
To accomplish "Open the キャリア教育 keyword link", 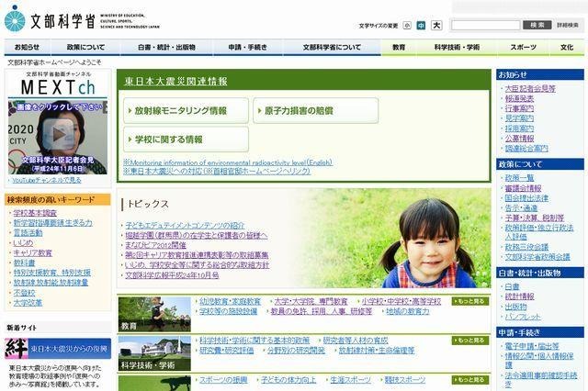I will (x=33, y=252).
